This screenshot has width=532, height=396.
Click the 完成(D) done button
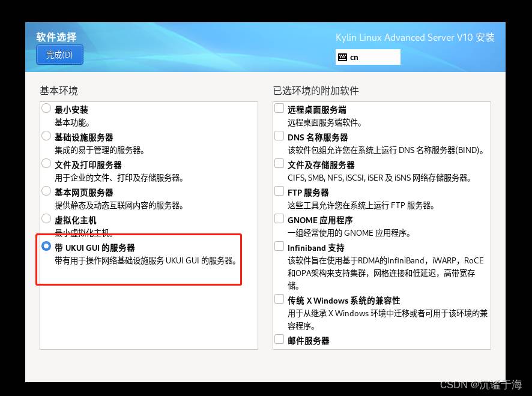[x=59, y=55]
